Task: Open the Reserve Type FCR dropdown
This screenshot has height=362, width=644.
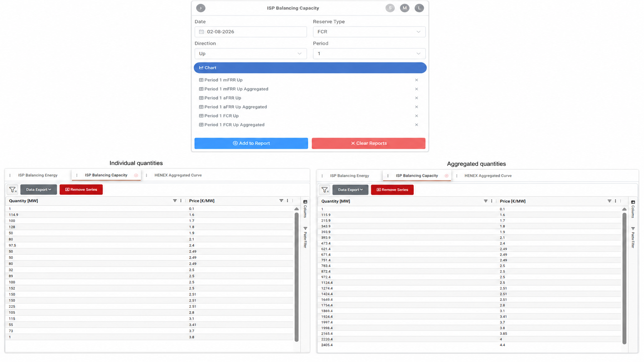Action: (369, 32)
